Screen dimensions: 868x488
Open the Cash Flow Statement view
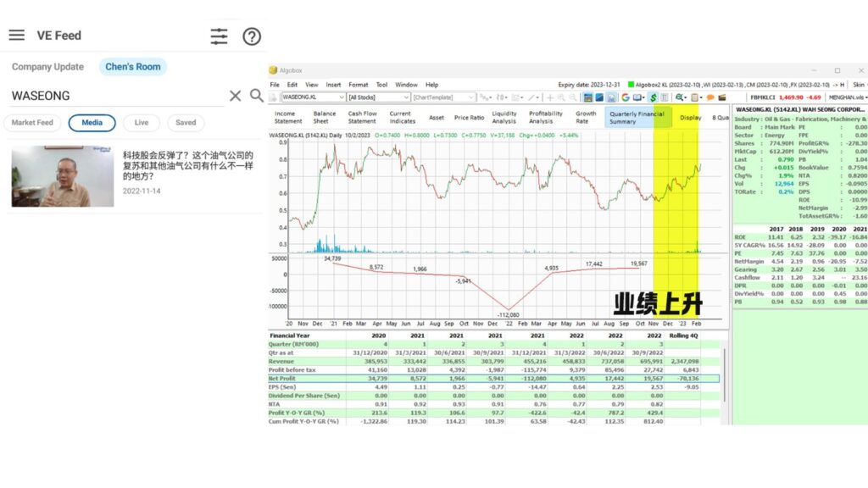(362, 117)
